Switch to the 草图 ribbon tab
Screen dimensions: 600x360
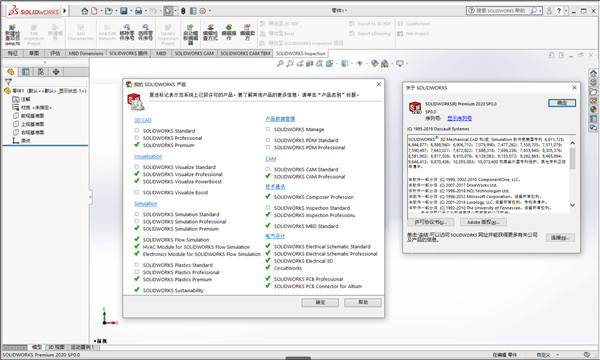pos(34,53)
